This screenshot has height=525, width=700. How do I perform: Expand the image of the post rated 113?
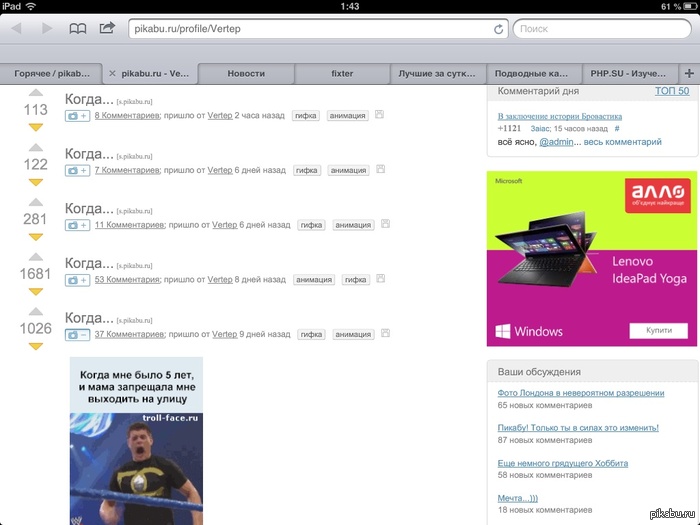pos(77,116)
